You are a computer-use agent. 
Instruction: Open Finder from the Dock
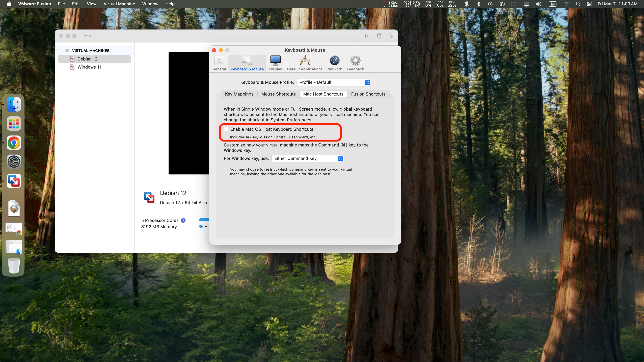tap(14, 104)
